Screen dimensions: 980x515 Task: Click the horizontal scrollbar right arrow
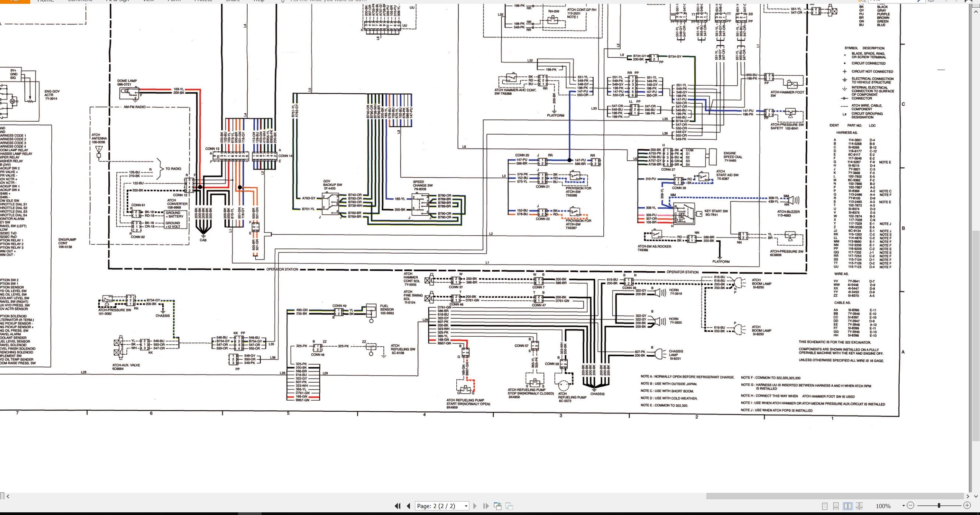[968, 496]
